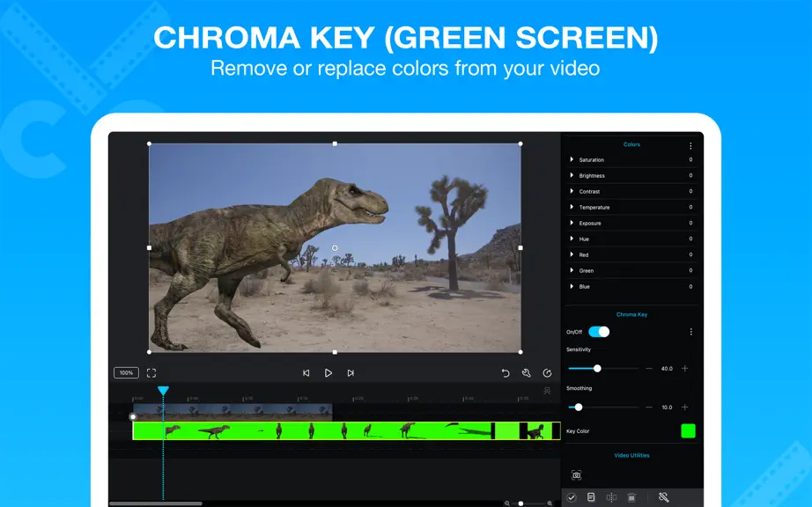Click the snapshot camera icon under Video Utilities
Screen dimensions: 812x507
(576, 475)
